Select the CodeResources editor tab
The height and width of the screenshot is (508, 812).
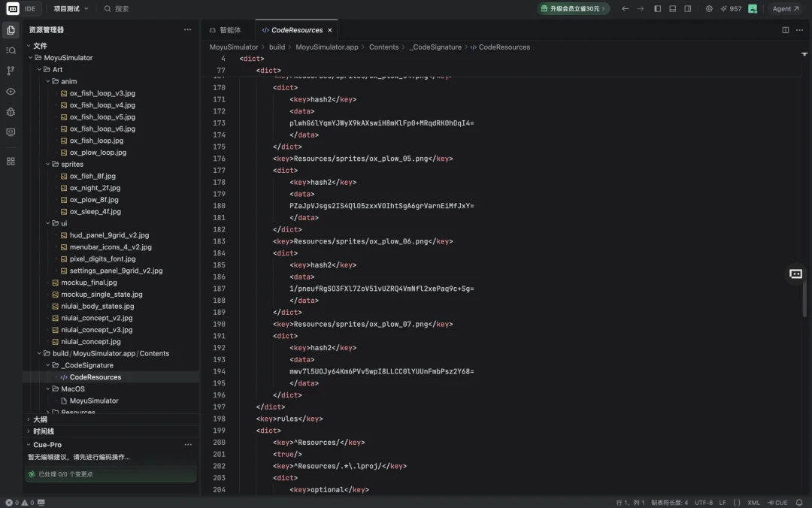click(297, 30)
